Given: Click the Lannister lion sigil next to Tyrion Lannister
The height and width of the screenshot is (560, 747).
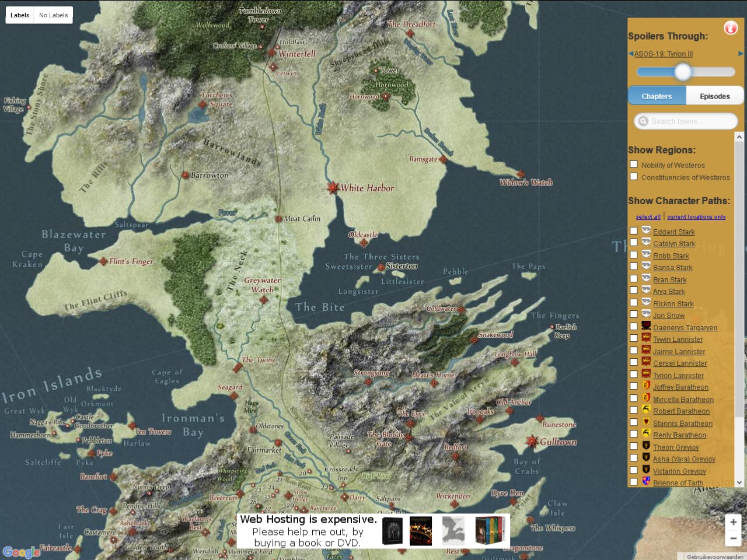Looking at the screenshot, I should click(x=645, y=374).
